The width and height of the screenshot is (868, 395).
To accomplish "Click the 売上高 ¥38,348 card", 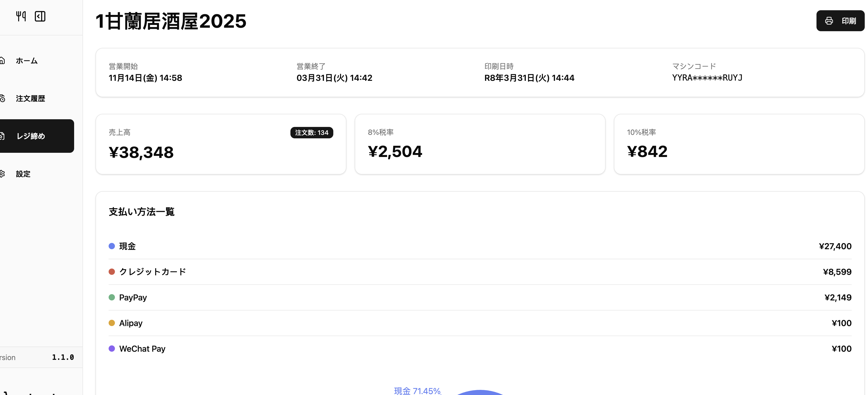I will [x=221, y=144].
